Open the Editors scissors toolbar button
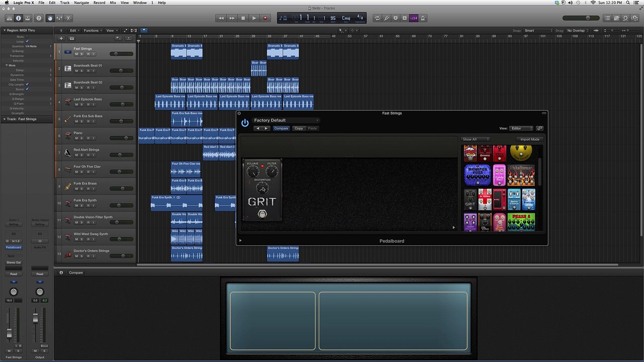 (x=68, y=18)
